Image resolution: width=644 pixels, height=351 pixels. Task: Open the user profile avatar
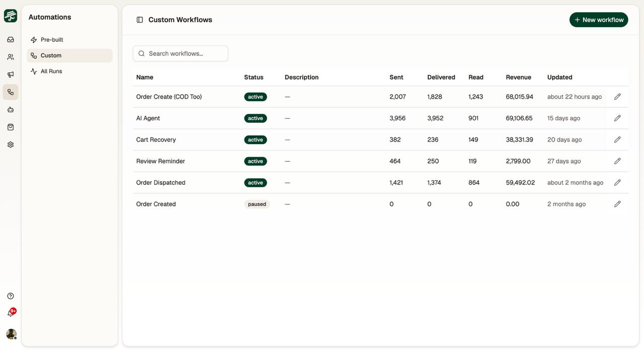point(11,334)
